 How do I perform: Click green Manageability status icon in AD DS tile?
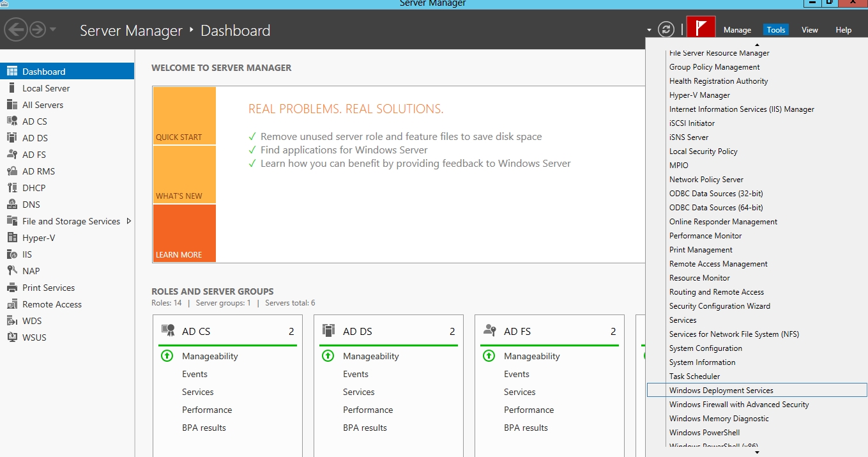tap(328, 356)
